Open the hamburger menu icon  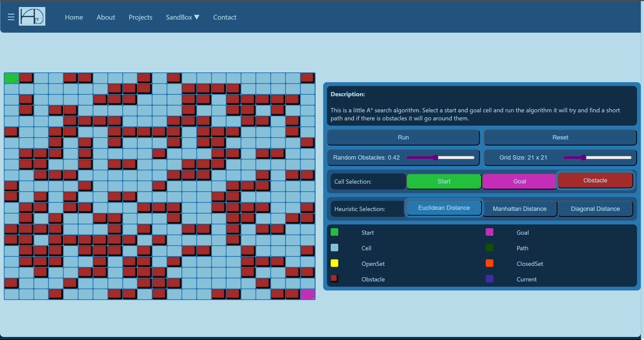[11, 17]
